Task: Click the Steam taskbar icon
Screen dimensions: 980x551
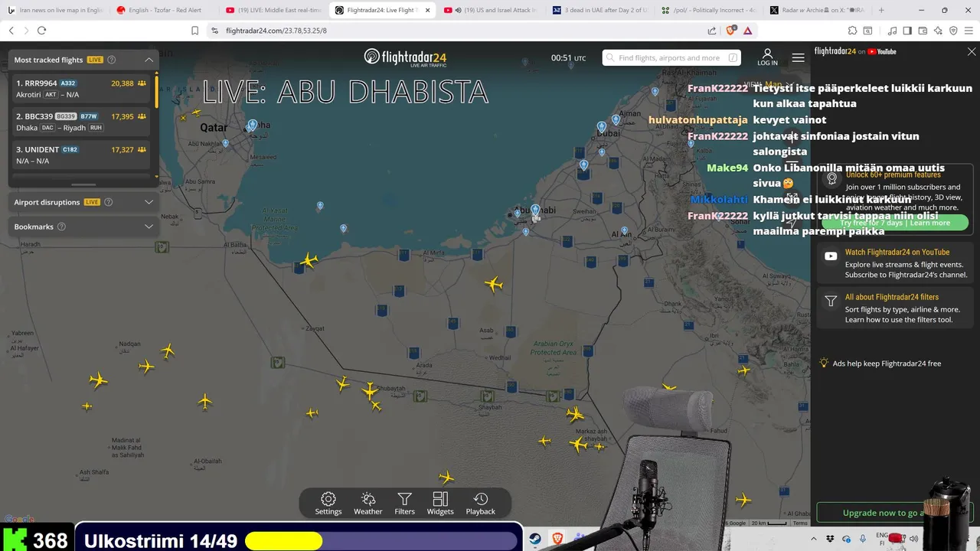Action: [535, 539]
